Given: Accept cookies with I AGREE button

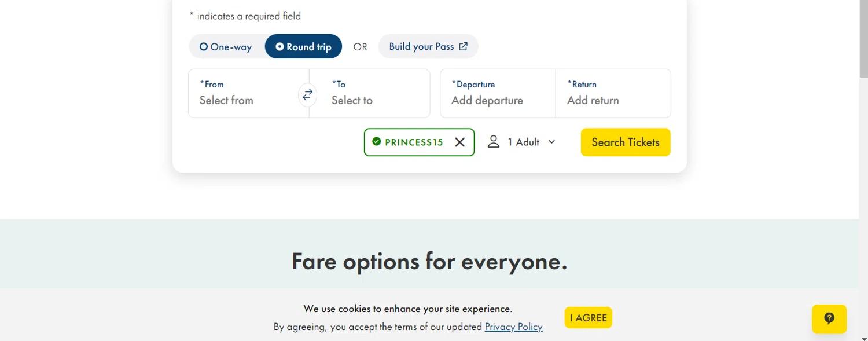Looking at the screenshot, I should coord(589,318).
